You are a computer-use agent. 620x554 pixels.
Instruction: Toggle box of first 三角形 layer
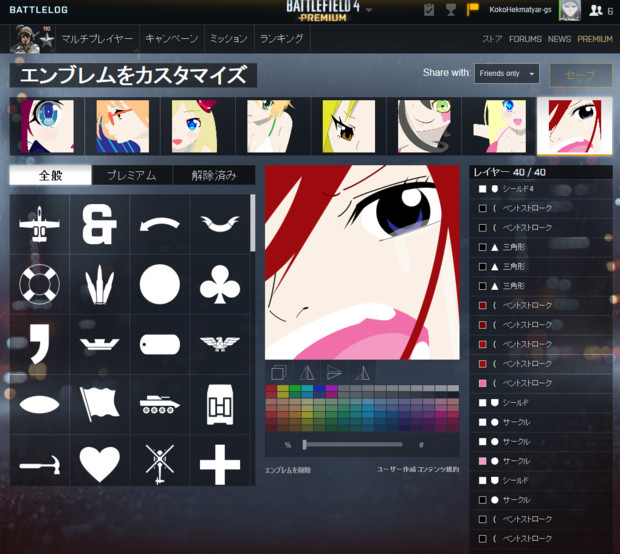click(x=482, y=247)
